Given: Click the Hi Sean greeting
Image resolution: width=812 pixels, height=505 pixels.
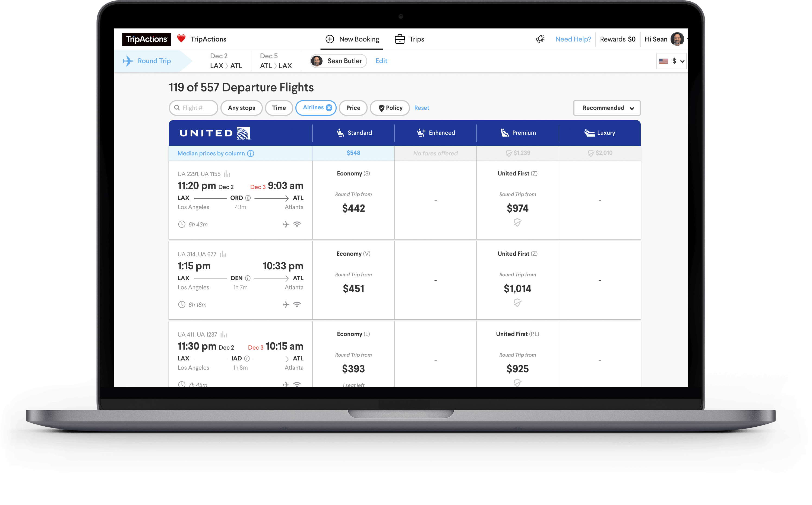Looking at the screenshot, I should 656,39.
